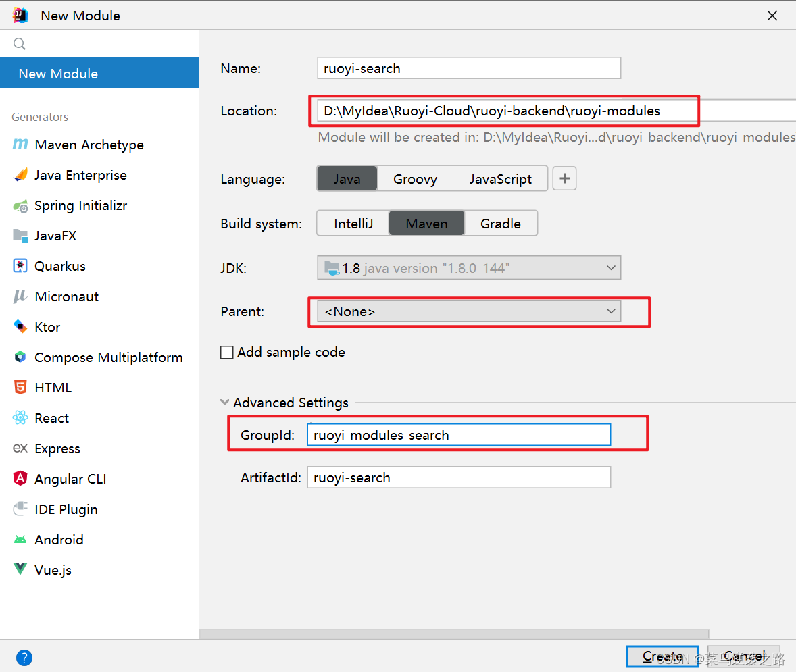
Task: Click the Generators section heading
Action: [x=40, y=118]
